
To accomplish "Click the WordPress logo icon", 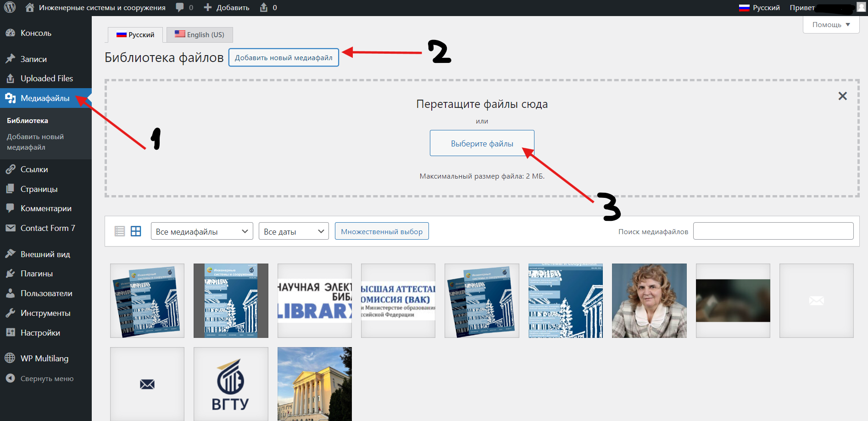I will (x=10, y=7).
